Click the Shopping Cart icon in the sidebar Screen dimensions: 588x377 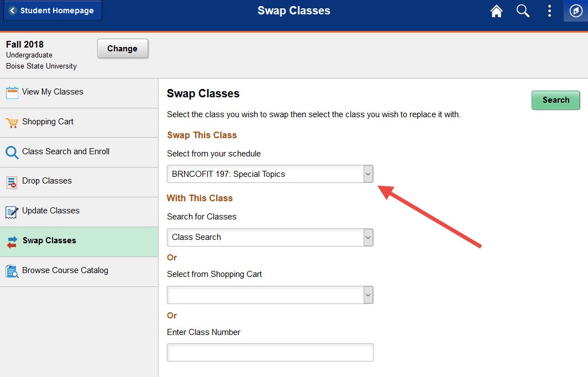coord(12,122)
